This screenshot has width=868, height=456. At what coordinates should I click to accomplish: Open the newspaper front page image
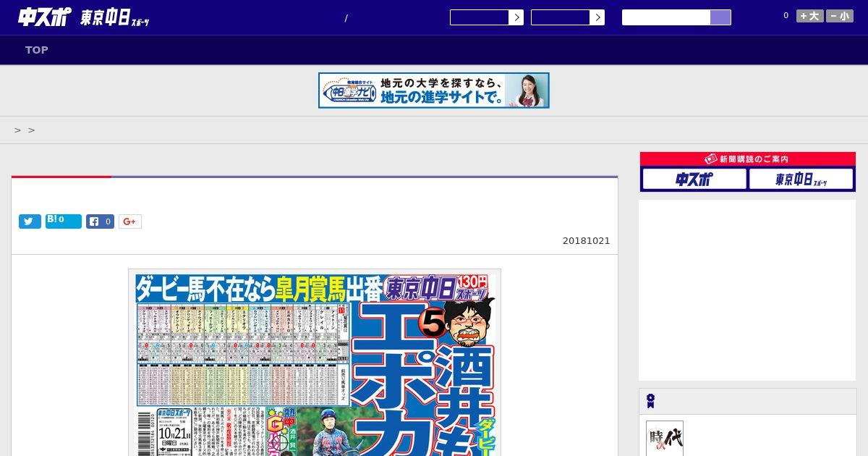[315, 363]
